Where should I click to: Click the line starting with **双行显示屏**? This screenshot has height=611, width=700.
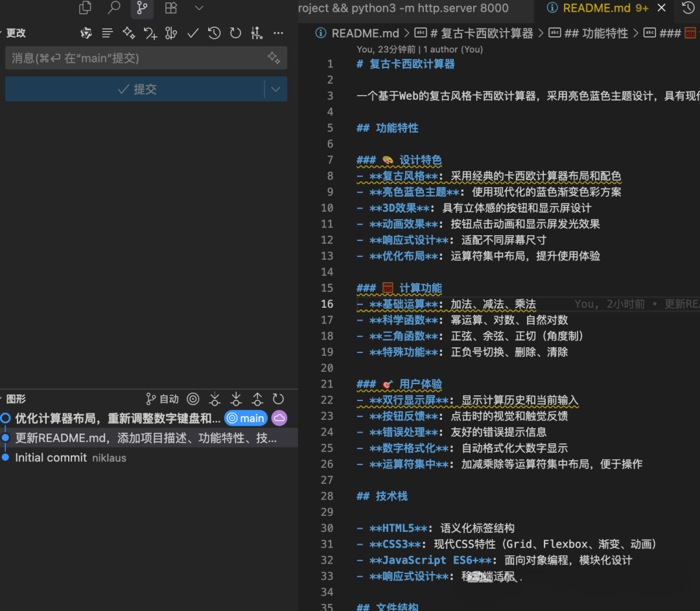click(467, 400)
